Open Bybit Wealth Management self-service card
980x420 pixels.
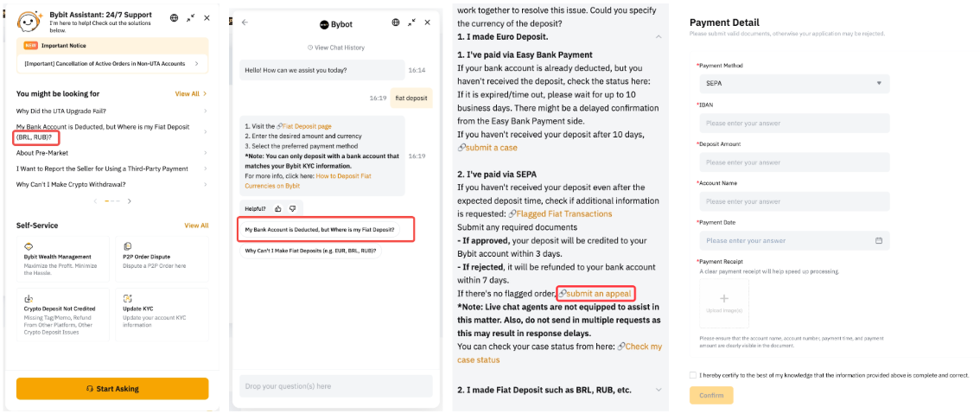coord(63,260)
